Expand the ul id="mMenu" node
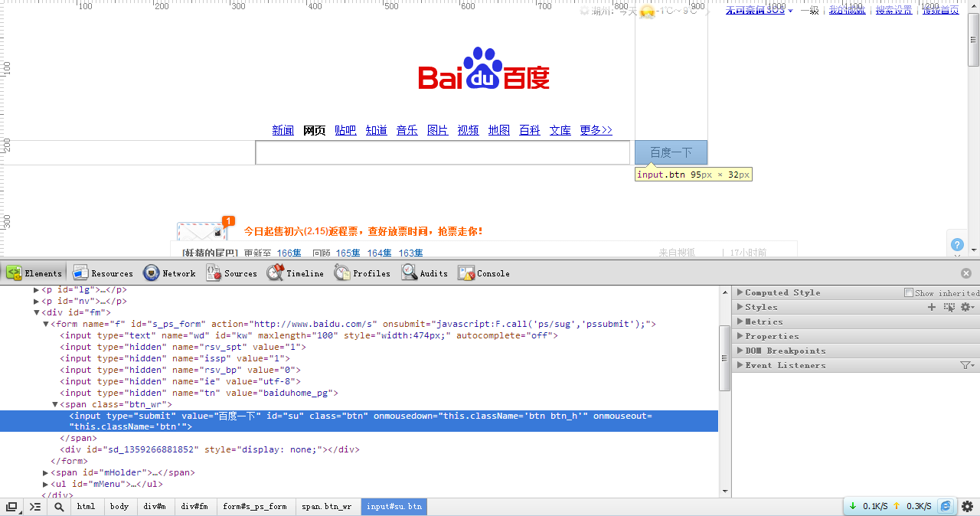 click(x=46, y=485)
